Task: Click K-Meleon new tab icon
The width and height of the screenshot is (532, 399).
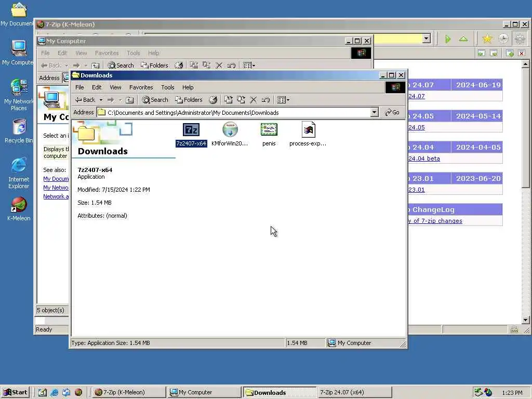Action: (509, 53)
